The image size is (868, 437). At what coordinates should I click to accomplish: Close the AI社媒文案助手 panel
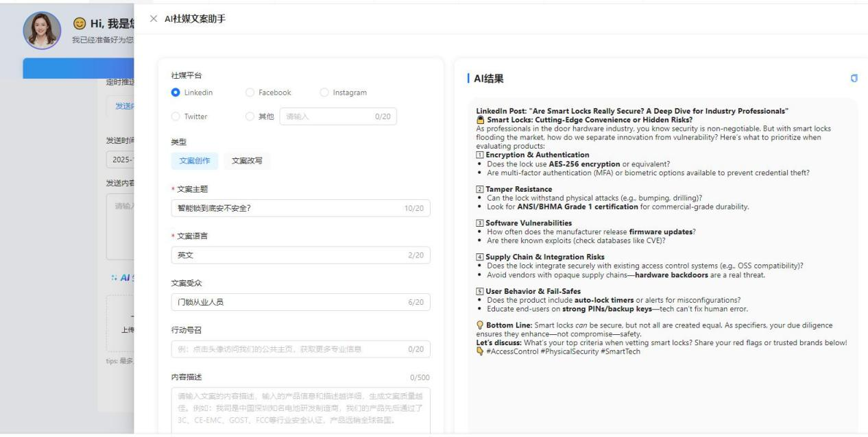point(154,18)
